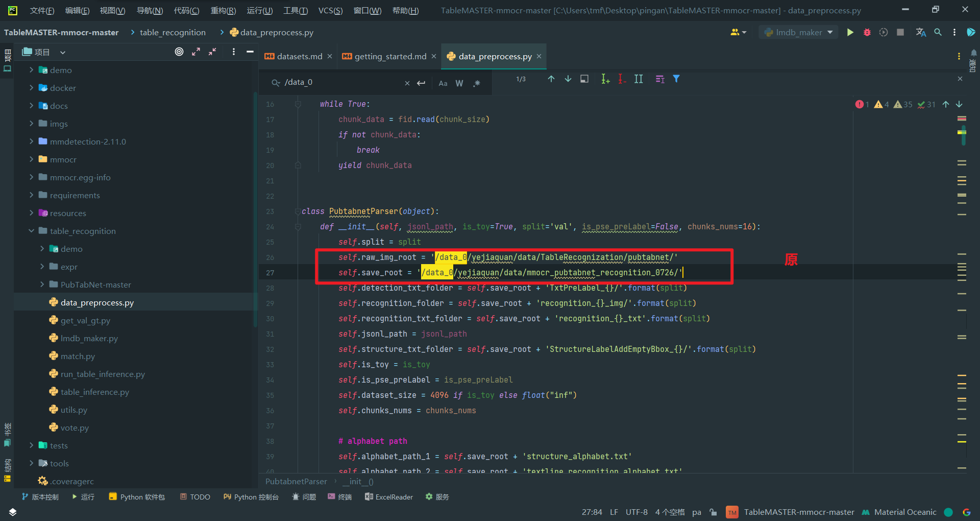Open the editor tabs options menu
Viewport: 980px width, 521px height.
click(959, 56)
